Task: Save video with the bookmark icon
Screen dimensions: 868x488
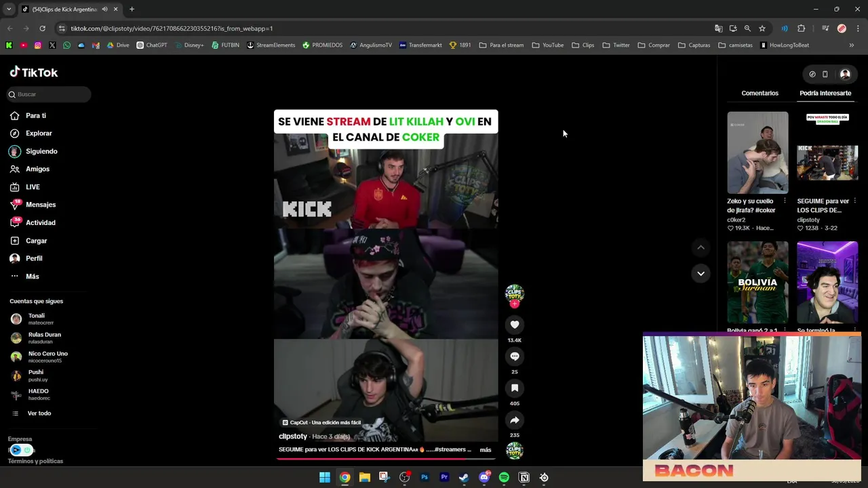Action: 515,388
